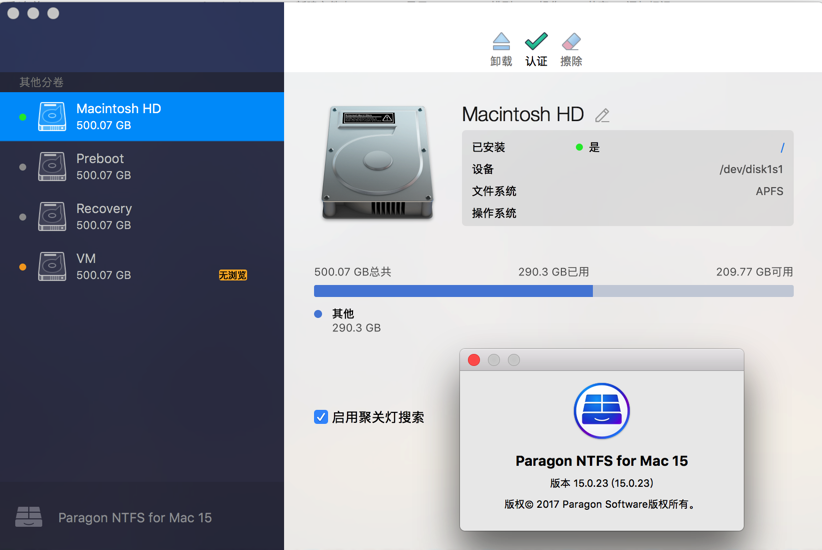Image resolution: width=822 pixels, height=550 pixels.
Task: Click the green mounted indicator beside 是
Action: pos(579,147)
